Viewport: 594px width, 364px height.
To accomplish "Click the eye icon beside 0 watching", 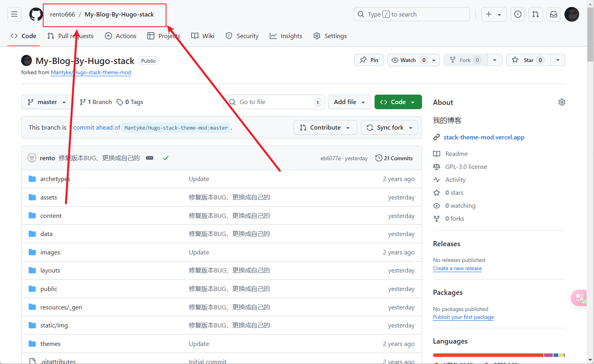I will point(437,206).
